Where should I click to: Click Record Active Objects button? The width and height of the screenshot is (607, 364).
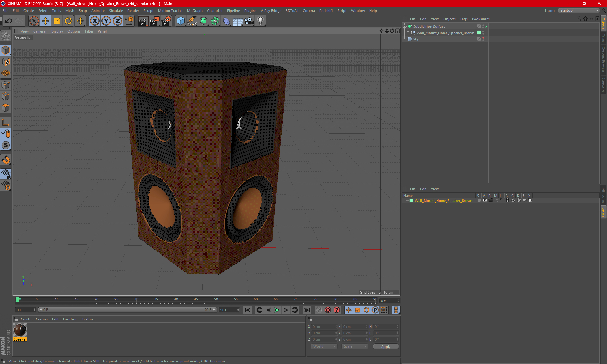tap(319, 310)
